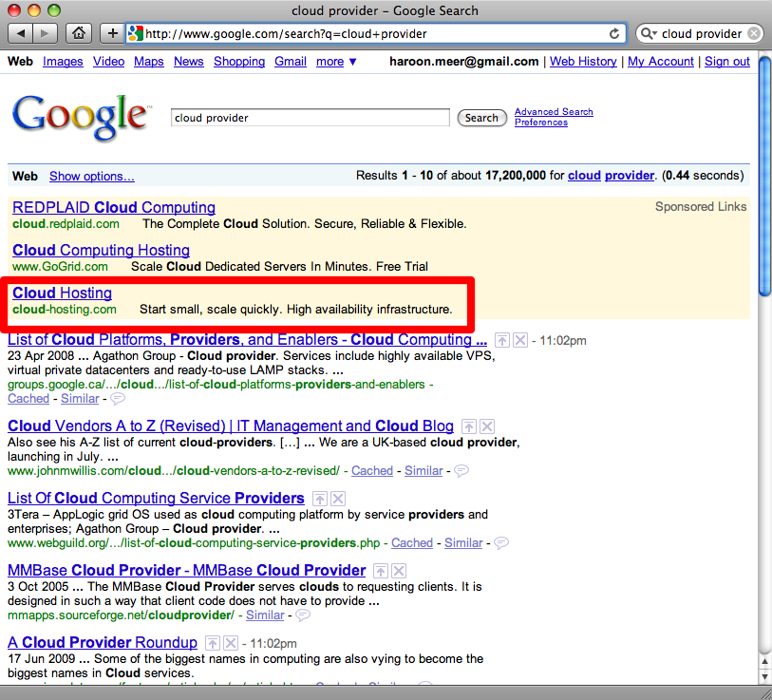772x700 pixels.
Task: Open the magnifier dropdown in Safari search field
Action: click(x=649, y=33)
